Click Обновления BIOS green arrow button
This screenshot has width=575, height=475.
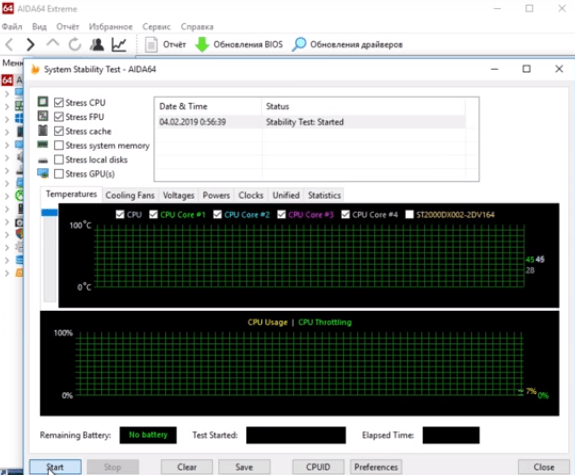click(x=239, y=45)
